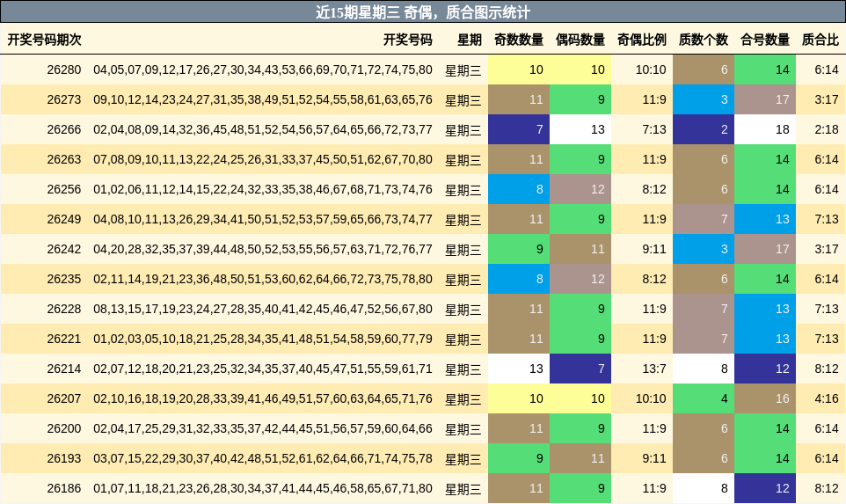Image resolution: width=846 pixels, height=504 pixels.
Task: Click the 质合比 column header
Action: coord(820,40)
